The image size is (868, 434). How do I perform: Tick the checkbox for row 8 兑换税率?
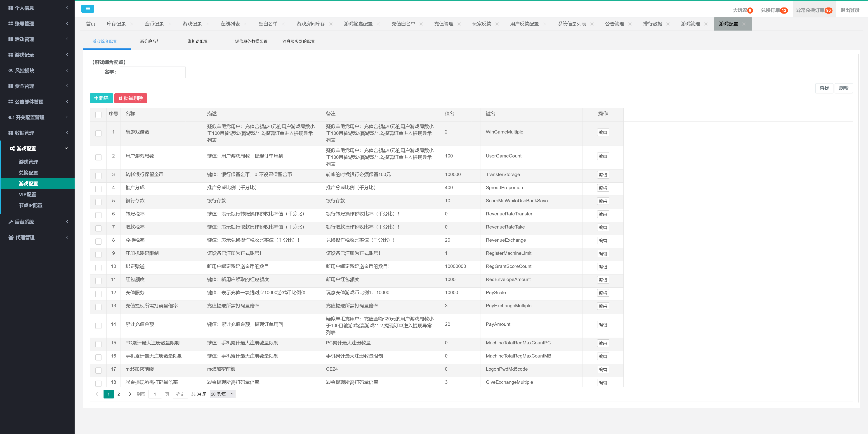click(98, 241)
